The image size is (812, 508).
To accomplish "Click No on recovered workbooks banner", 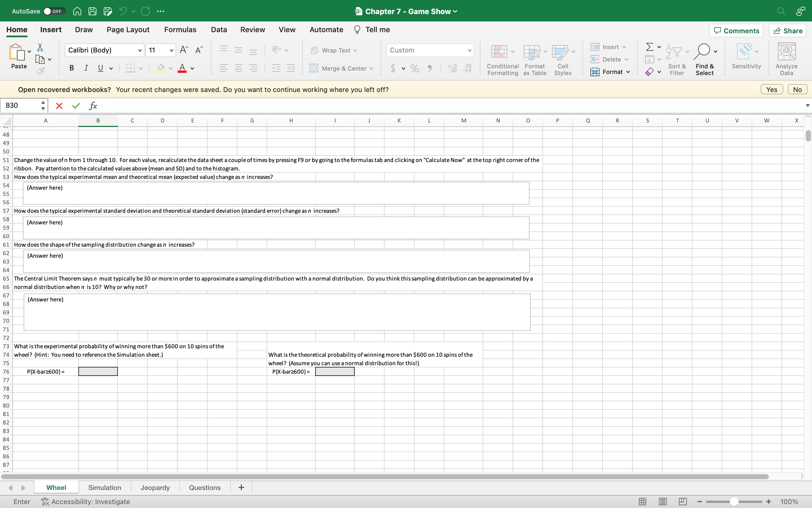I will (797, 90).
